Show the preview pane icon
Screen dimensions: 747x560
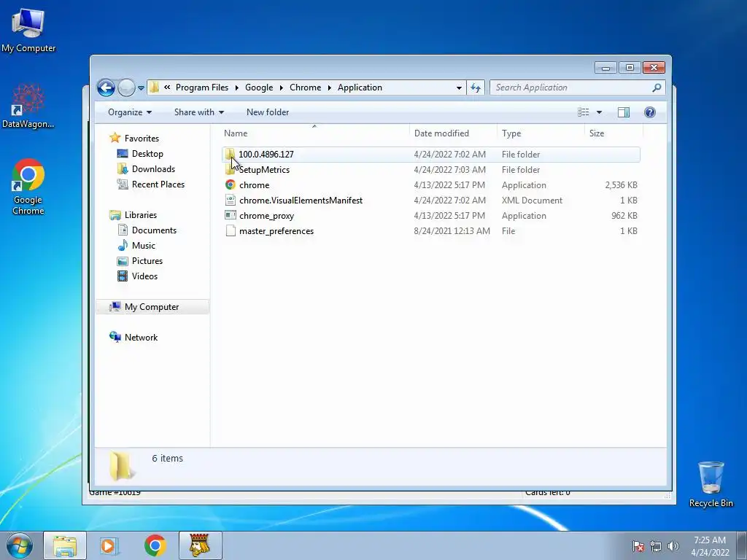[624, 112]
